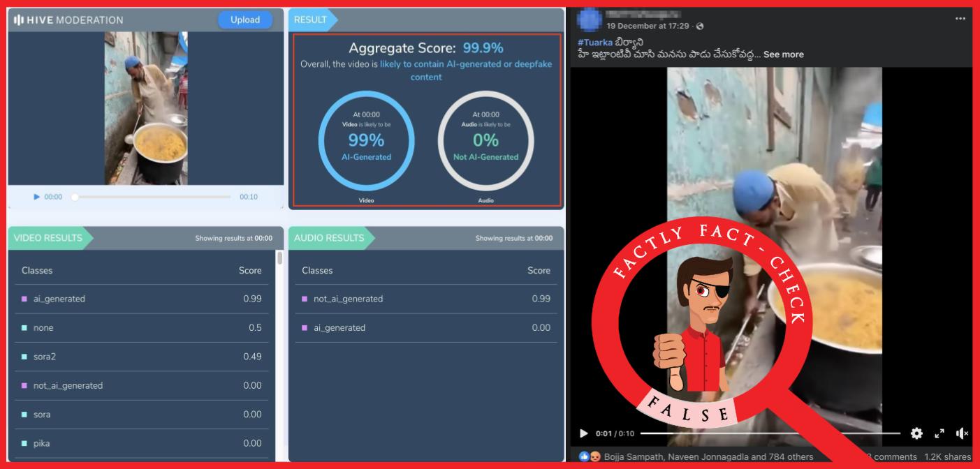Click the Video 99% AI-Generated circle
The image size is (980, 469).
click(x=366, y=140)
